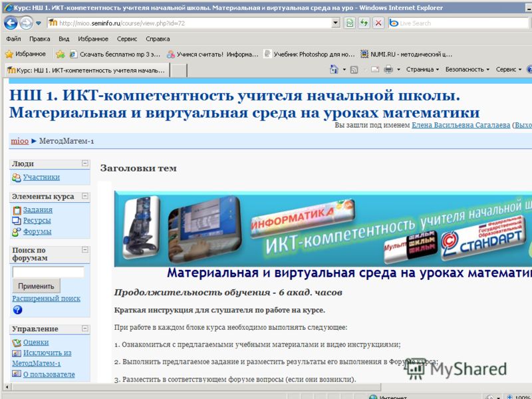Collapse the Элементы курса block
The width and height of the screenshot is (532, 399).
(x=85, y=196)
